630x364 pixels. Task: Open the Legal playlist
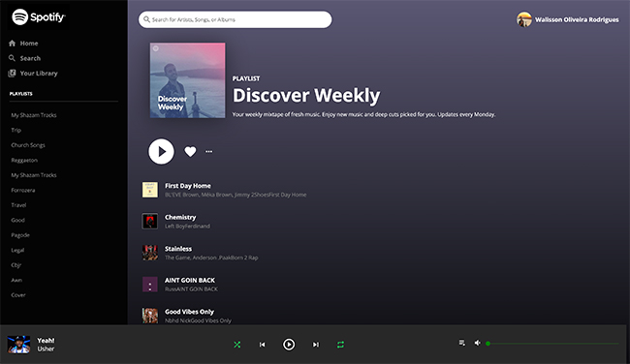pyautogui.click(x=17, y=250)
